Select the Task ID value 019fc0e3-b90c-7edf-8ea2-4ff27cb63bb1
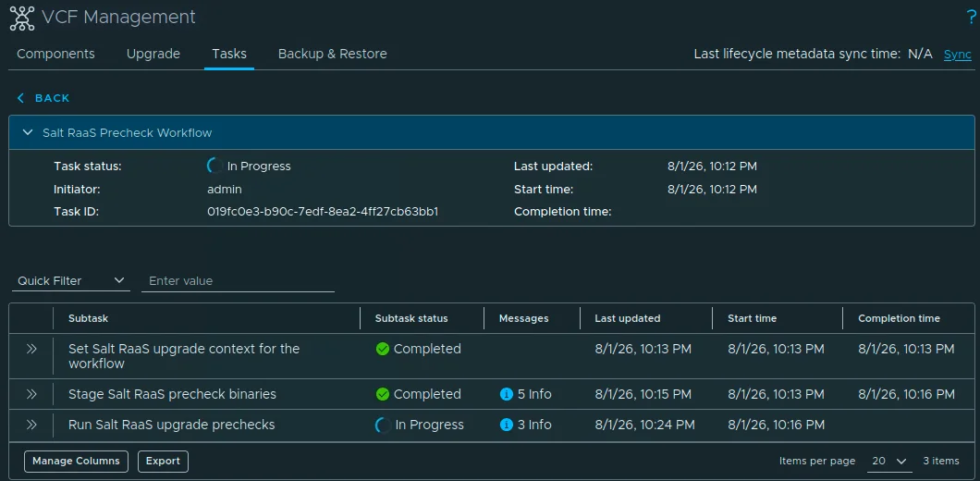Screen dimensions: 980x481 tap(323, 212)
